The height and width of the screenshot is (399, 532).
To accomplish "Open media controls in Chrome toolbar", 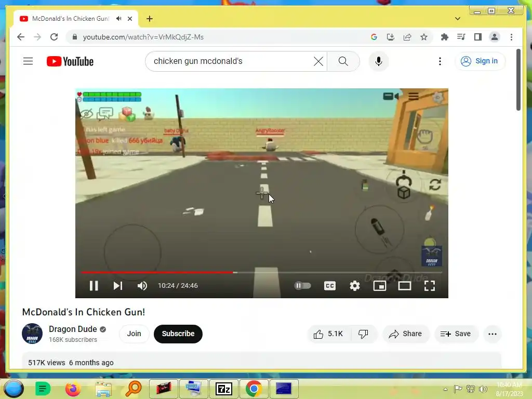I will [461, 37].
